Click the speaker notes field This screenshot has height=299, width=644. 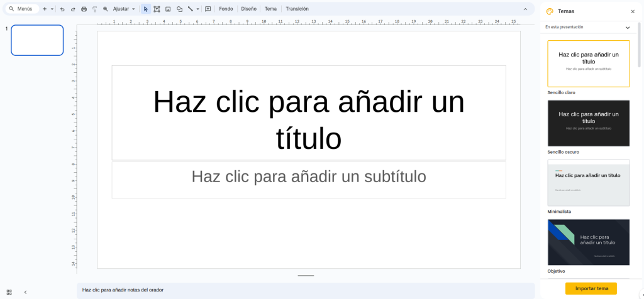(x=306, y=290)
